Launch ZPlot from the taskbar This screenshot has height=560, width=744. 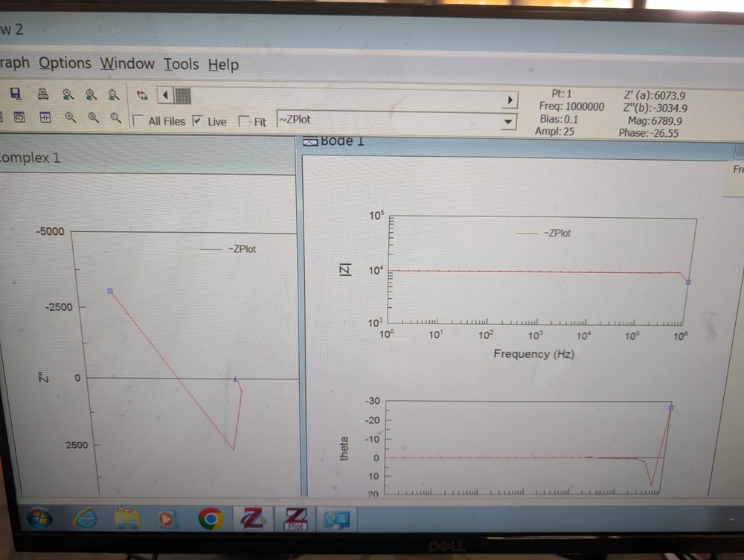(295, 519)
